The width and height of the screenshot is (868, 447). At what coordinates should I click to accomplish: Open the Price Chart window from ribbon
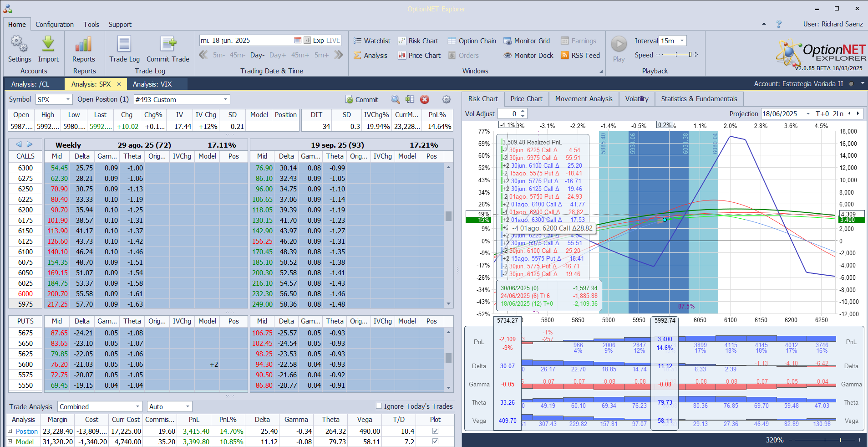pos(419,56)
